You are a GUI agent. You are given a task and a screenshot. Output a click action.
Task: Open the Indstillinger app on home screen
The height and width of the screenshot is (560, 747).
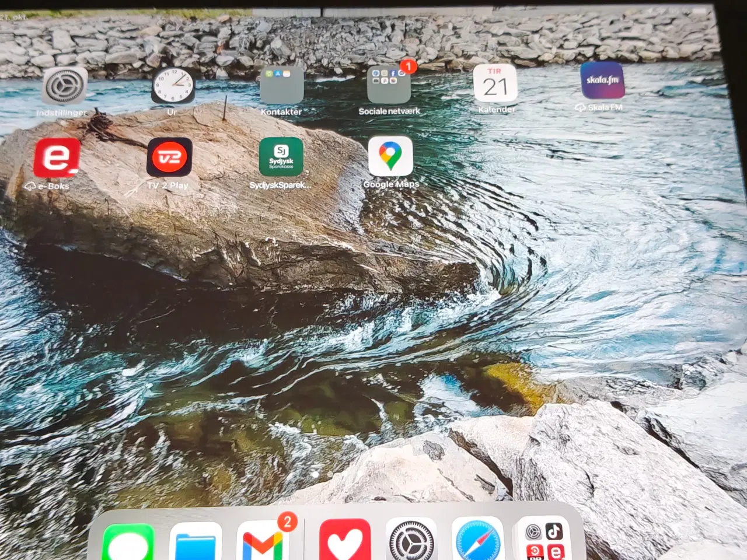point(65,86)
